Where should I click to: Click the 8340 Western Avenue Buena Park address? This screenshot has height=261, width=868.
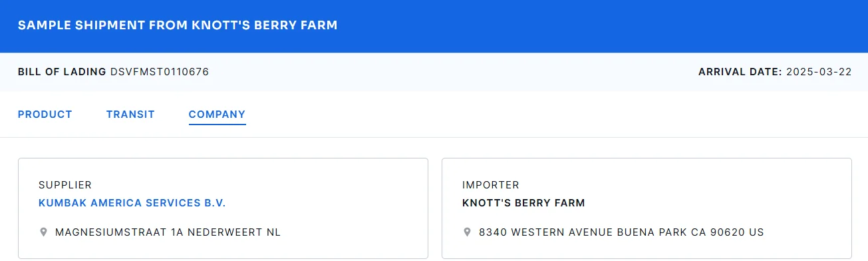(x=621, y=232)
